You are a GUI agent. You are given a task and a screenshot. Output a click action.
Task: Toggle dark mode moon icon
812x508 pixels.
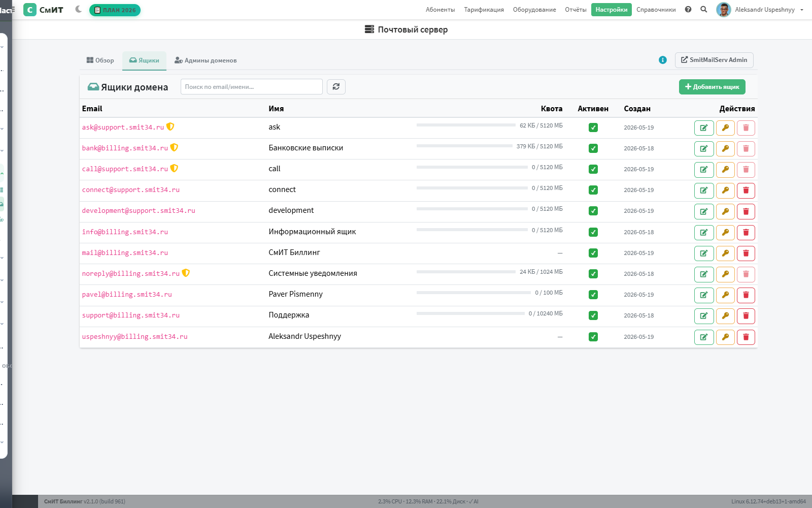click(78, 9)
